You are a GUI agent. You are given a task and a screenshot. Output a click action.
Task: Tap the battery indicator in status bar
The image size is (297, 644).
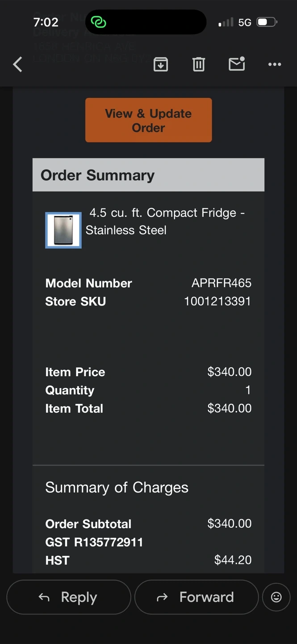click(267, 22)
